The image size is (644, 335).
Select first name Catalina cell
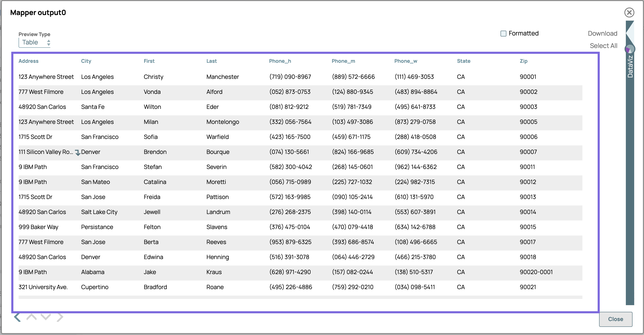(x=155, y=182)
